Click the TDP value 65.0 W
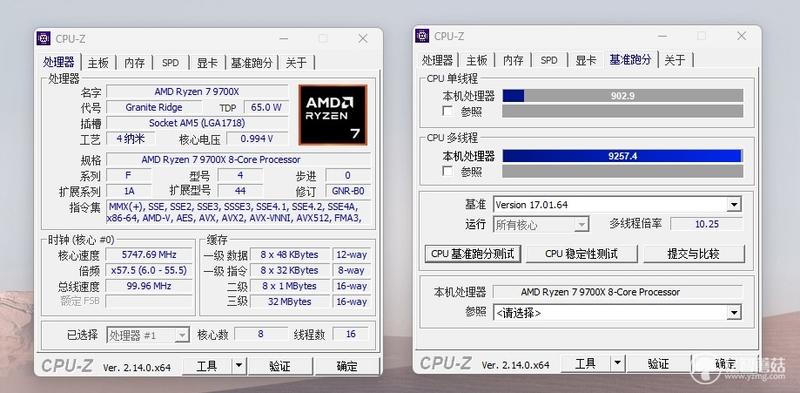Viewport: 800px width, 393px height. (266, 107)
